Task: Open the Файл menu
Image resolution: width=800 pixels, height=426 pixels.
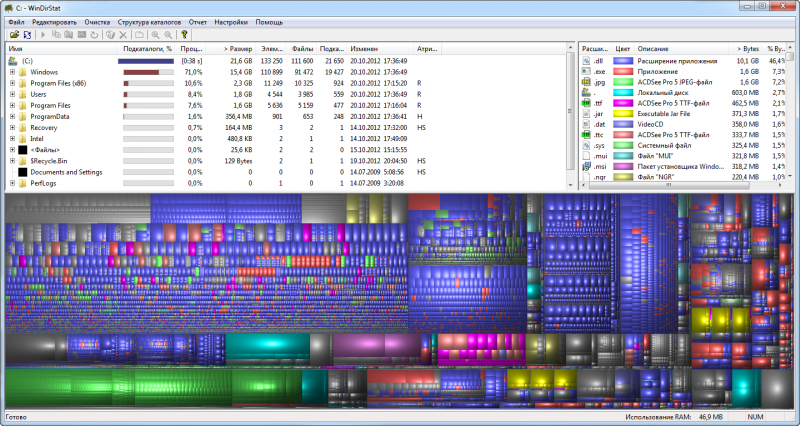Action: point(16,22)
